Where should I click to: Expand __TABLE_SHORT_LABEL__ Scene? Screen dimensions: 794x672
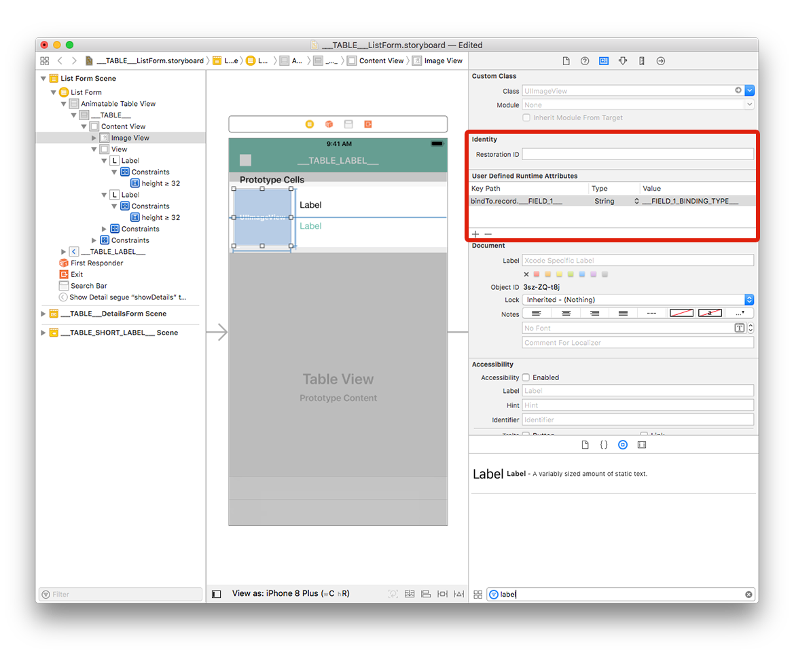click(43, 333)
